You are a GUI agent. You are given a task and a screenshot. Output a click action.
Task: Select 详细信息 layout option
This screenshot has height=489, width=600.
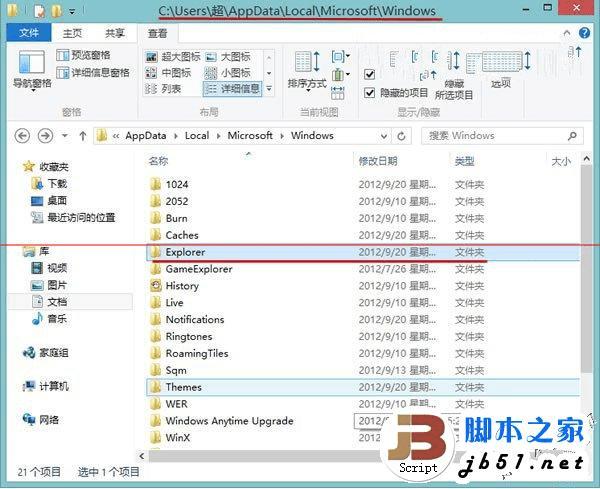[x=232, y=89]
